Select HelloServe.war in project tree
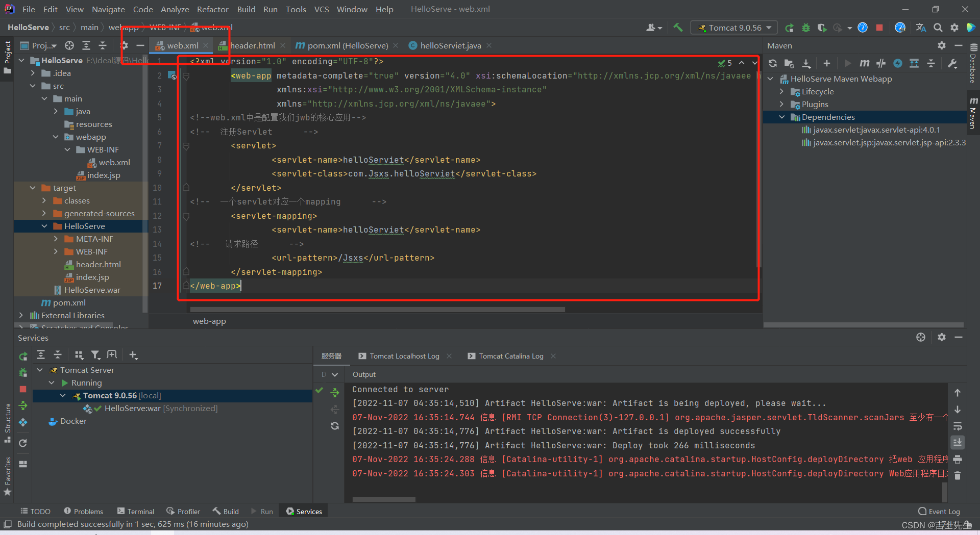The height and width of the screenshot is (535, 980). click(x=92, y=290)
